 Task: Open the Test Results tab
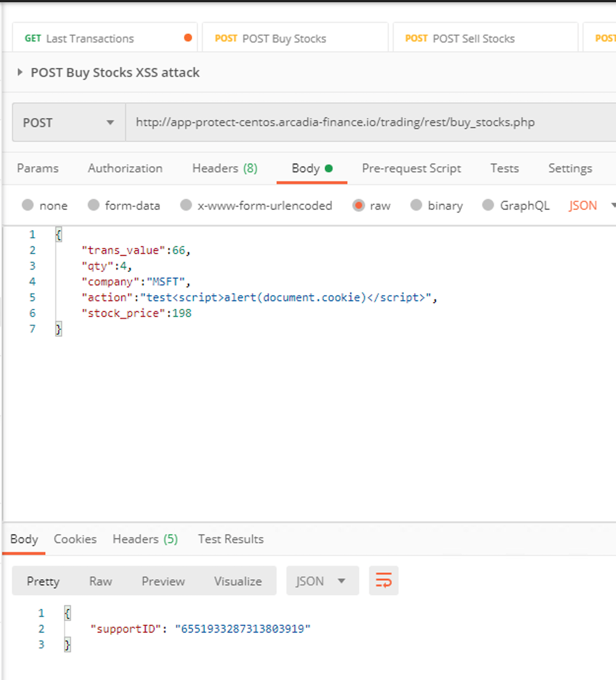point(231,539)
